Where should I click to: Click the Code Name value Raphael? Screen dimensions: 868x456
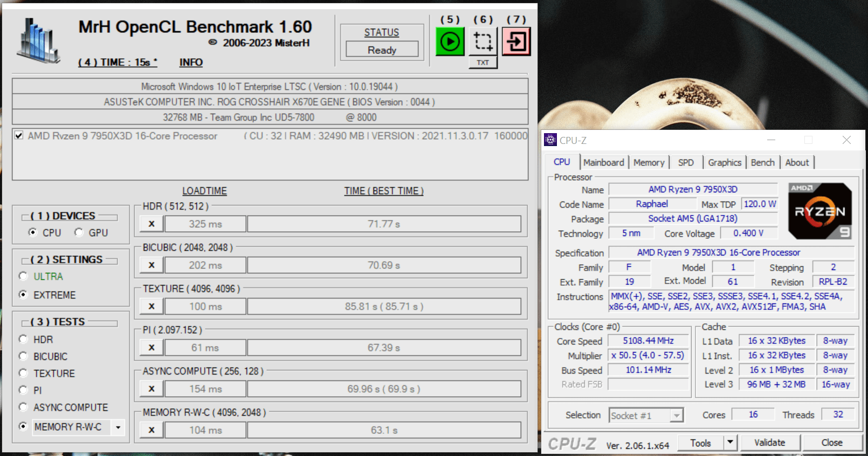652,204
